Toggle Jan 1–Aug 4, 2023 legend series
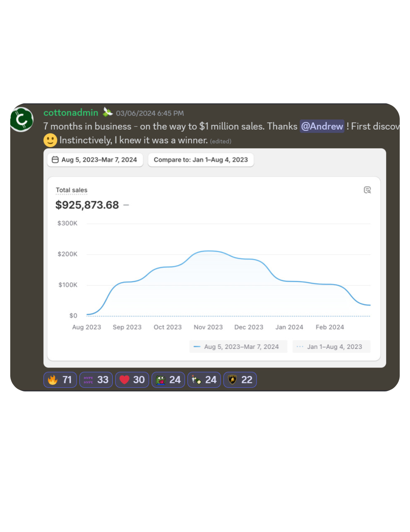 [331, 347]
